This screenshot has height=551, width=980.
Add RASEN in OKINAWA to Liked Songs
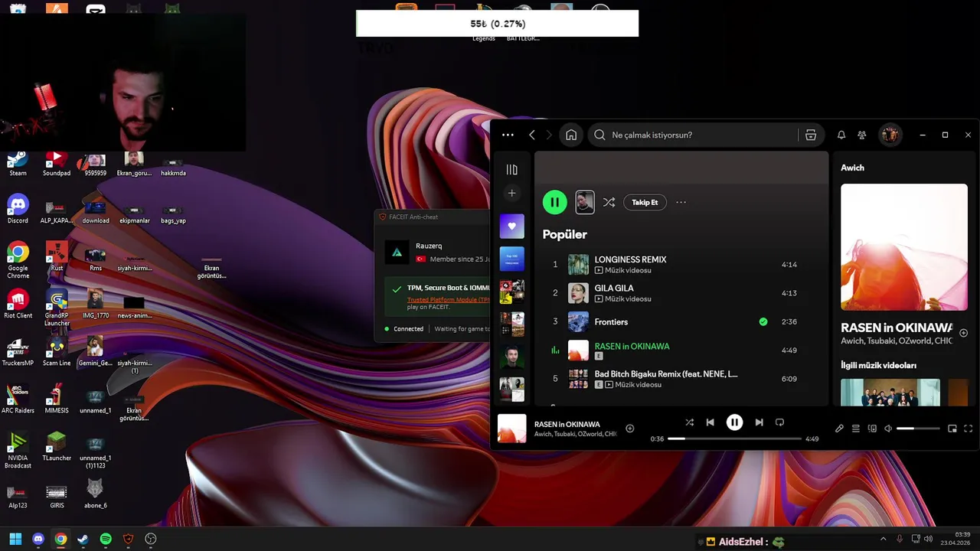(x=630, y=429)
